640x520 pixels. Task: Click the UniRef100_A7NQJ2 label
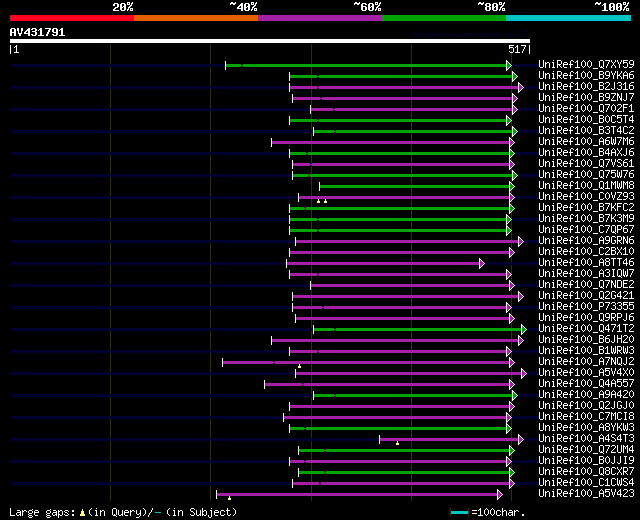click(x=586, y=362)
